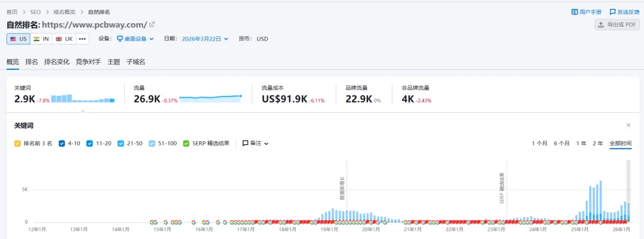644x239 pixels.
Task: Close the keywords chart panel with X
Action: (x=628, y=125)
